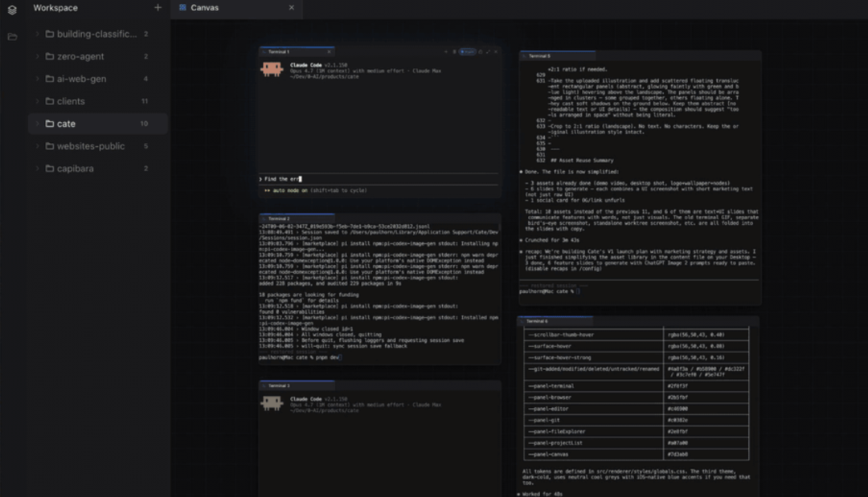Focus the 'Find the err' prompt input in Terminal 1
The image size is (868, 497).
[379, 178]
